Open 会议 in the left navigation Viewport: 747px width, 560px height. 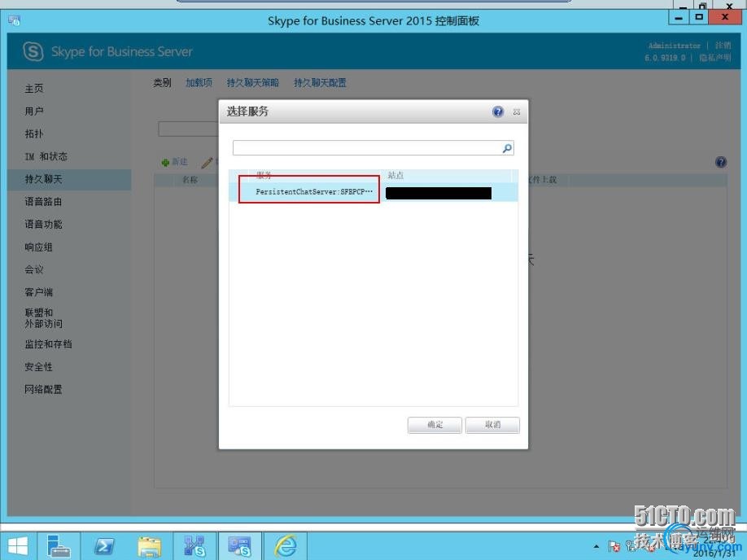click(34, 269)
